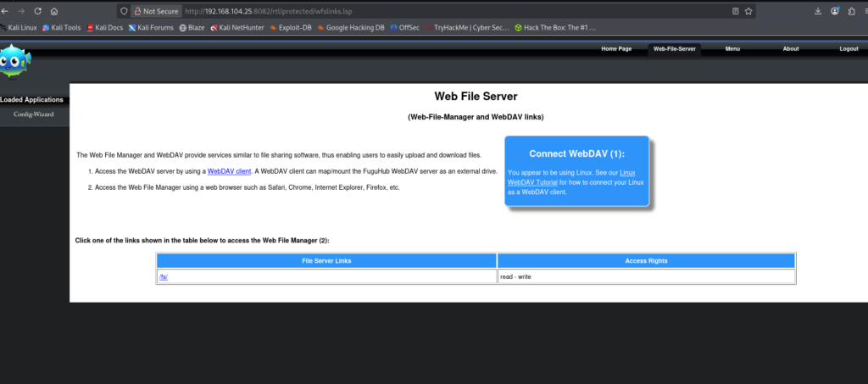Viewport: 868px width, 384px height.
Task: Click the browser Home icon
Action: click(55, 11)
